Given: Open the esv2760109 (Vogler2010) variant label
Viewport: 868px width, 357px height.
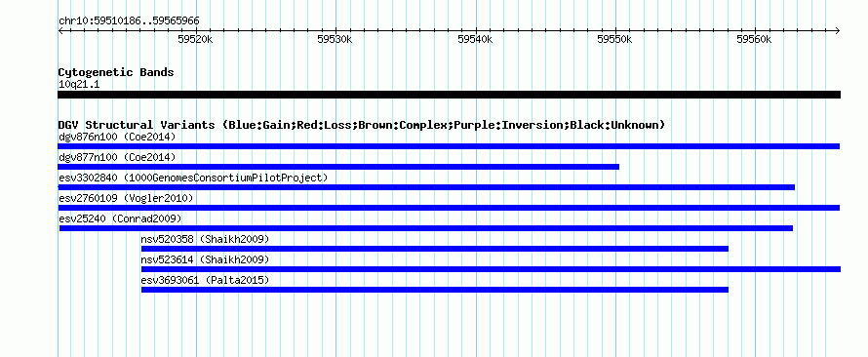Looking at the screenshot, I should 126,198.
